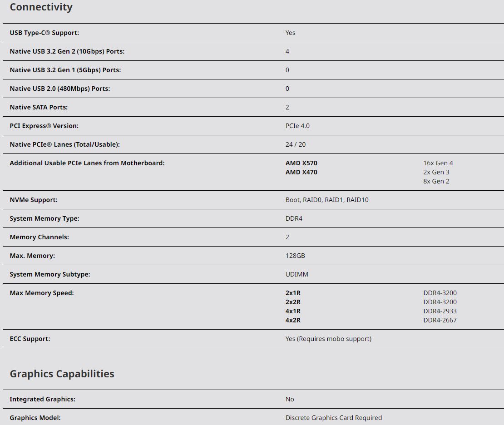Click the NVMe Support label
The height and width of the screenshot is (425, 504).
34,200
